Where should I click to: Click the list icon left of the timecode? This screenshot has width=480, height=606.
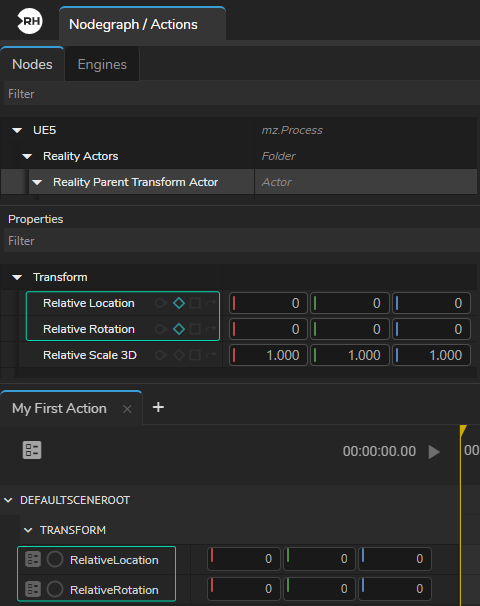tap(32, 450)
